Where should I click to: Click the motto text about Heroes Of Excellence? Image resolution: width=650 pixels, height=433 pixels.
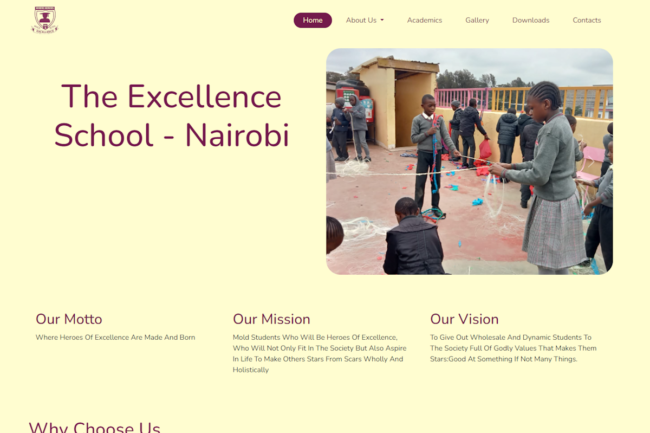coord(115,337)
